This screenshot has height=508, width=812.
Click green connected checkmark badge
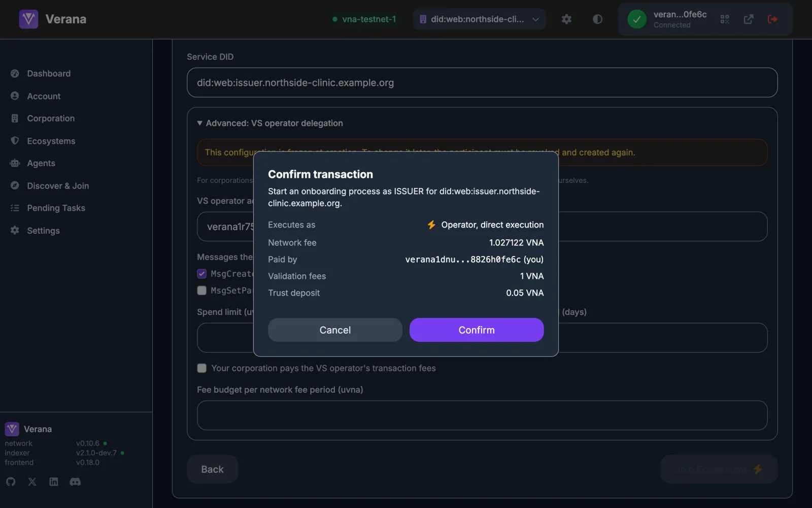pyautogui.click(x=637, y=19)
